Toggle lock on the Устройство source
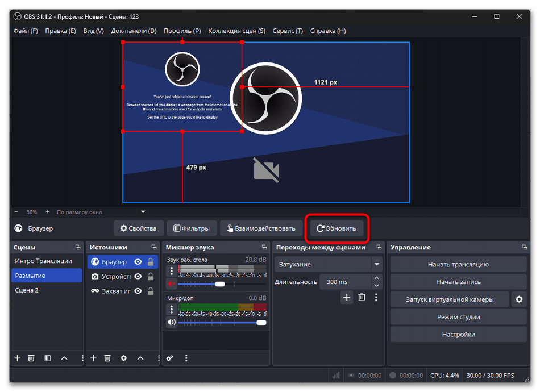 click(x=151, y=277)
